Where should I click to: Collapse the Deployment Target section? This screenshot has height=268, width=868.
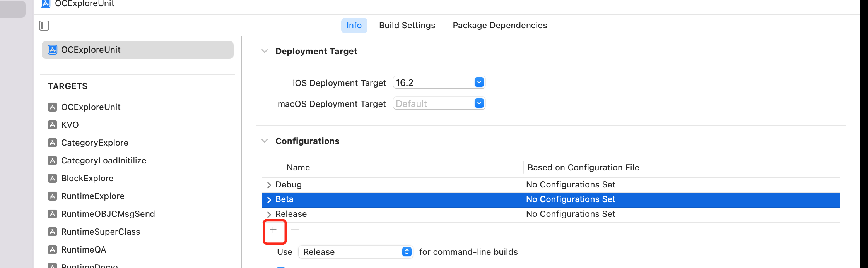click(265, 51)
